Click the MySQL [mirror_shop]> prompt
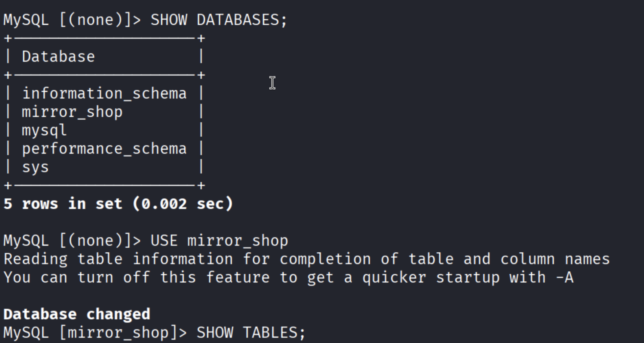Image resolution: width=644 pixels, height=343 pixels. pos(95,332)
